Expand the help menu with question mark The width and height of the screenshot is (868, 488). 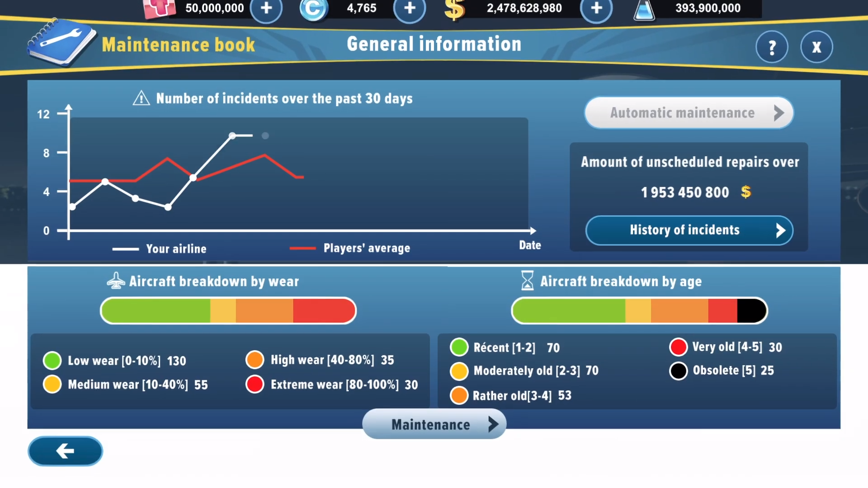click(772, 47)
